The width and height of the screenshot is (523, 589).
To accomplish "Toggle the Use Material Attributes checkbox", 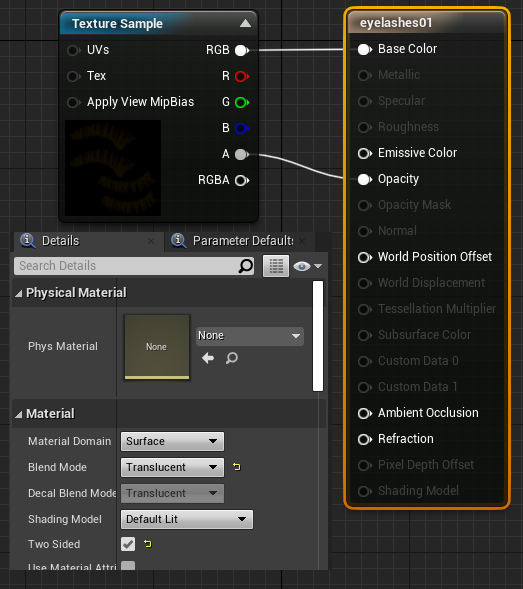I will tap(128, 565).
